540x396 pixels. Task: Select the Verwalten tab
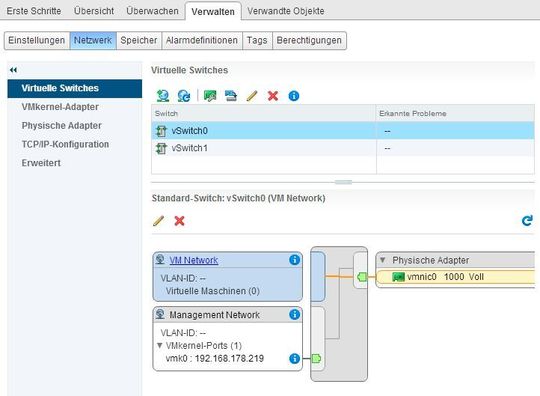(213, 11)
